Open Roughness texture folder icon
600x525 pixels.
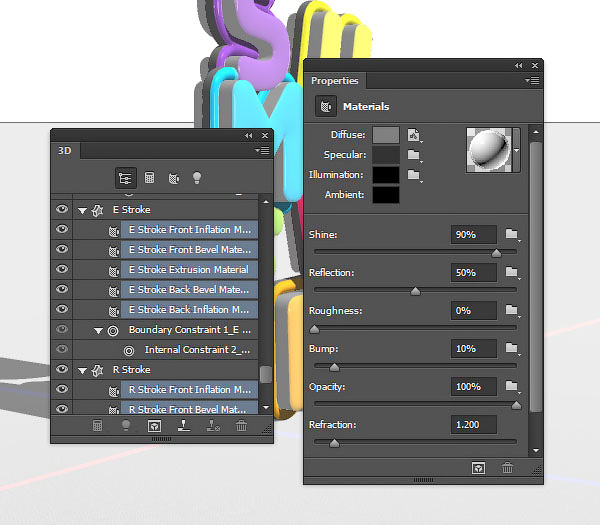point(512,310)
